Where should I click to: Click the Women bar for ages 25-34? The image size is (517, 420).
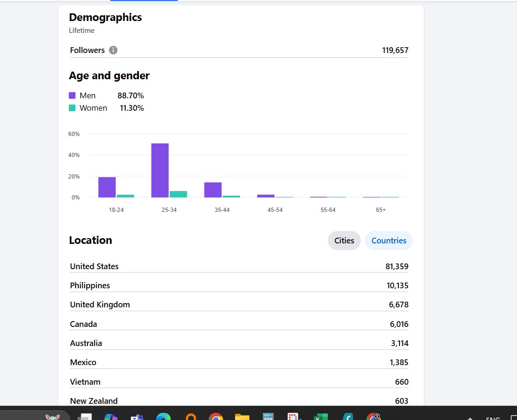178,194
